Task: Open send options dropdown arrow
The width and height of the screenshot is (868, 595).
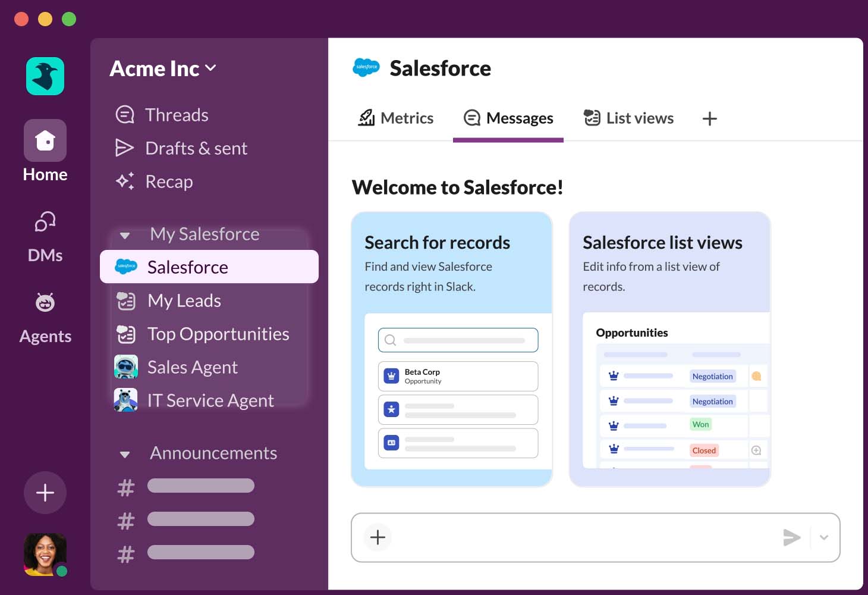Action: pos(824,537)
